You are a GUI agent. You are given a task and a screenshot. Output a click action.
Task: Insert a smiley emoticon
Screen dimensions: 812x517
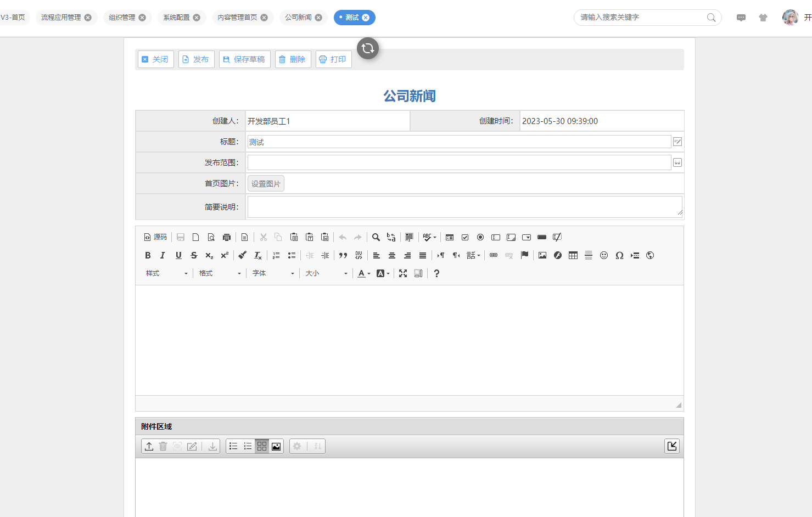604,255
